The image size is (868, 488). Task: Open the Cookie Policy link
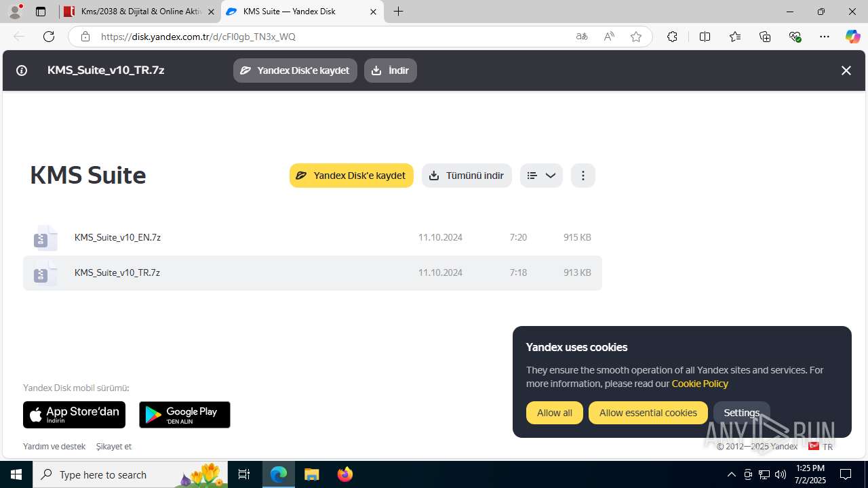(700, 384)
